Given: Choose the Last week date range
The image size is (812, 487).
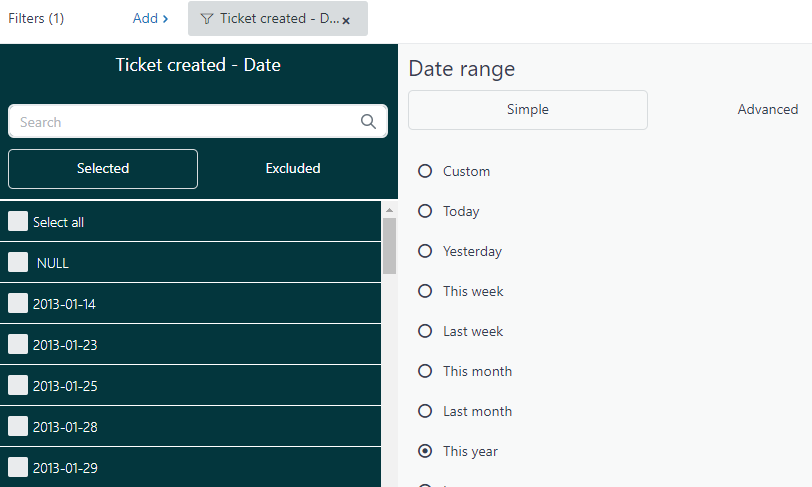Looking at the screenshot, I should pos(425,331).
